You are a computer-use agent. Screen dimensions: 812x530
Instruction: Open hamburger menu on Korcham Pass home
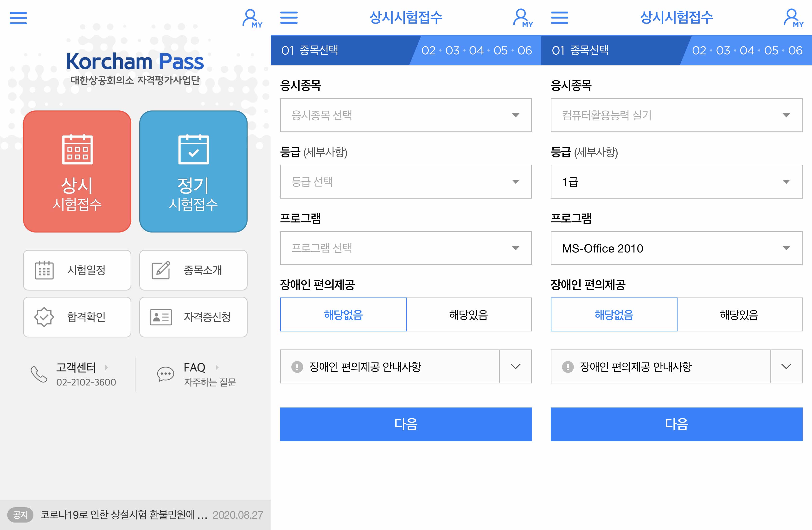coord(18,18)
